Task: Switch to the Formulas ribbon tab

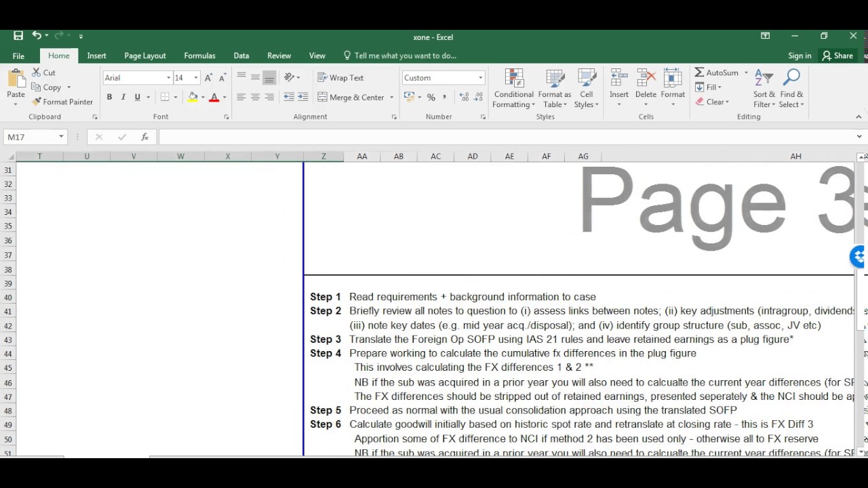Action: [x=199, y=56]
